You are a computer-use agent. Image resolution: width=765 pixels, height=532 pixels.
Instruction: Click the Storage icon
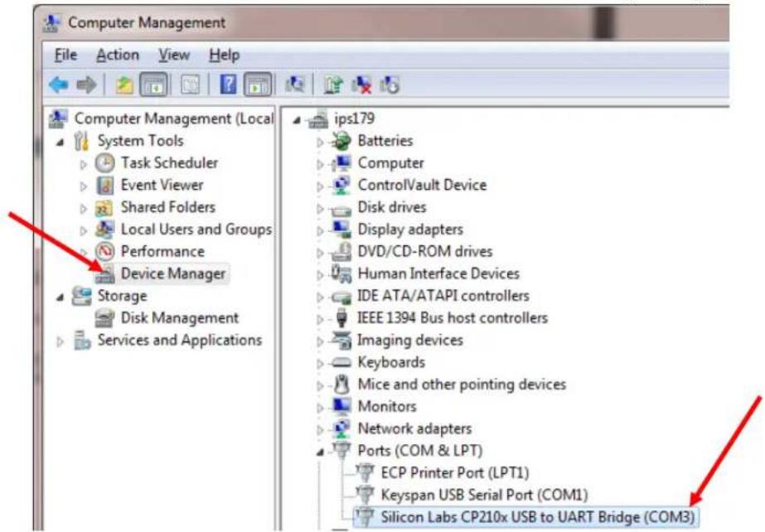click(81, 296)
